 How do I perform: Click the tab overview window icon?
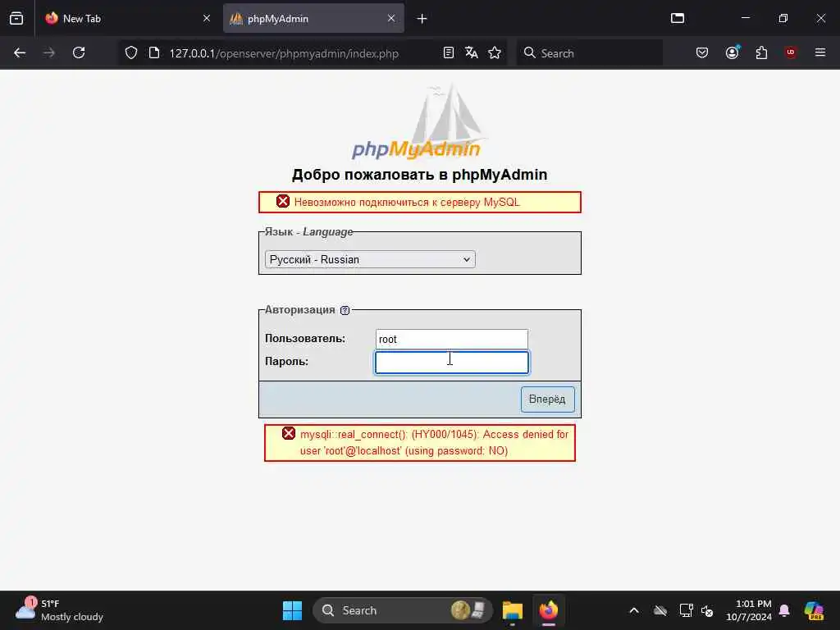point(678,18)
